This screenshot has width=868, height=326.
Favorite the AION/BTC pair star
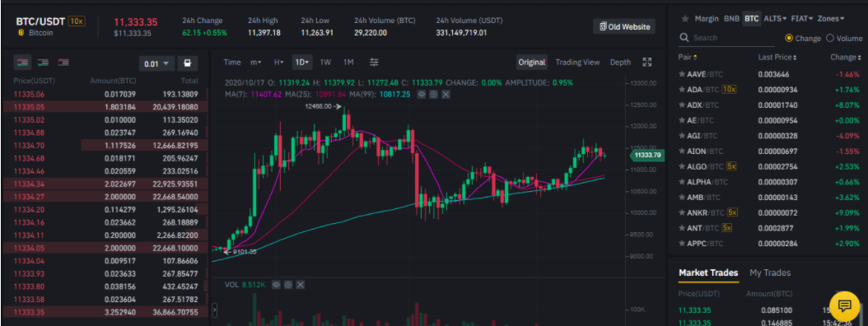(681, 151)
